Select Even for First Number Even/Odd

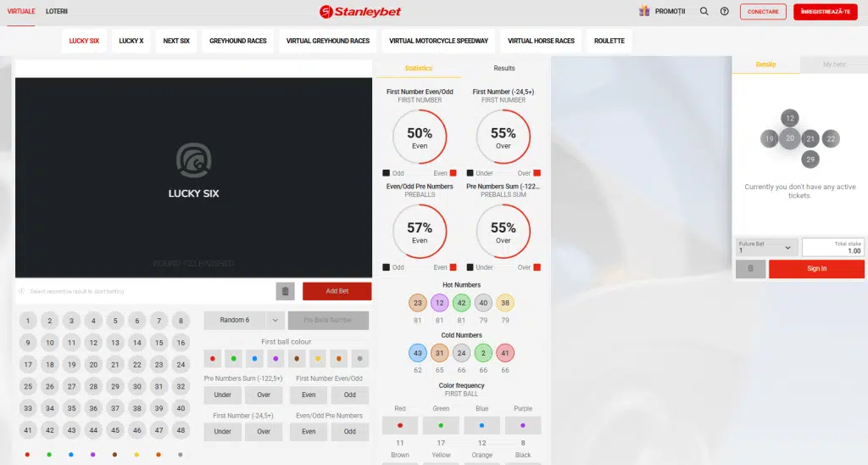tap(309, 395)
